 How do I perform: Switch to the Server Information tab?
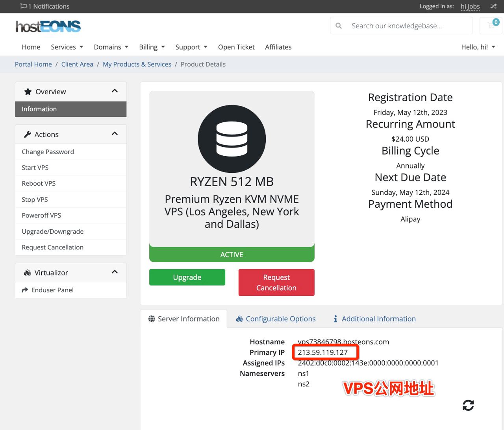(184, 319)
